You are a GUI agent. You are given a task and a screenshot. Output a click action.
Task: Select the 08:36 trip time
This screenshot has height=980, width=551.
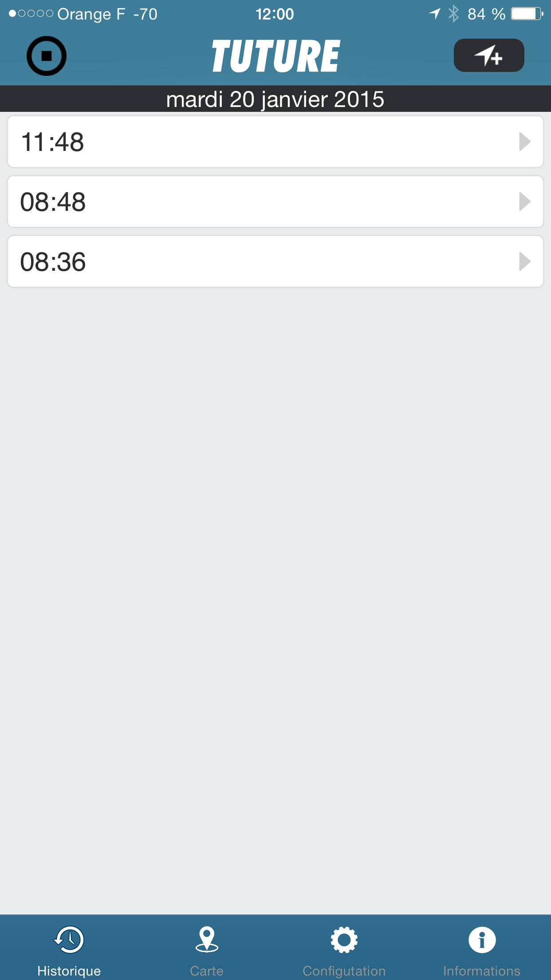[53, 262]
